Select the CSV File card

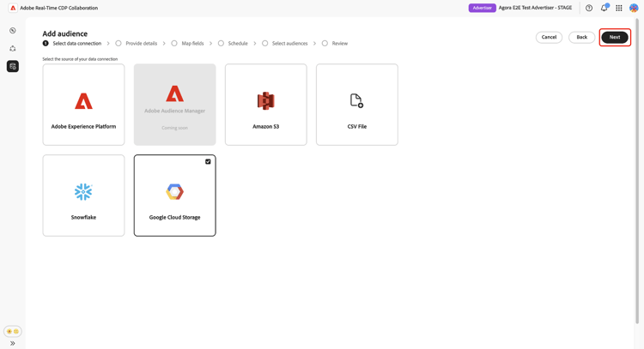(357, 104)
